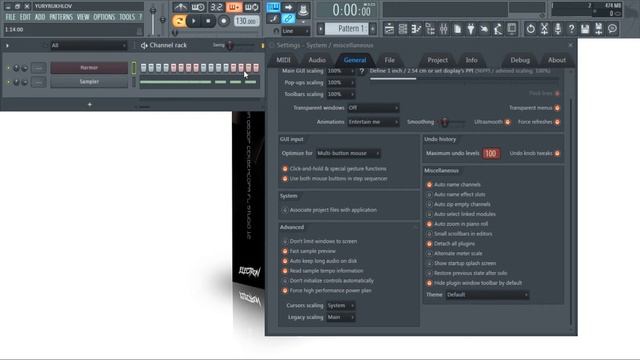Select the Sampler channel button
Viewport: 640px width, 360px height.
point(89,82)
